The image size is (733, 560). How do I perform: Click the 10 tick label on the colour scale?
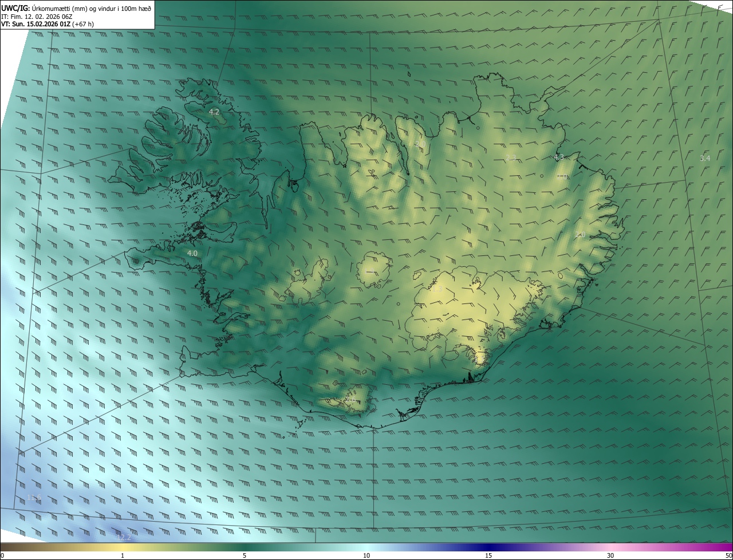366,555
